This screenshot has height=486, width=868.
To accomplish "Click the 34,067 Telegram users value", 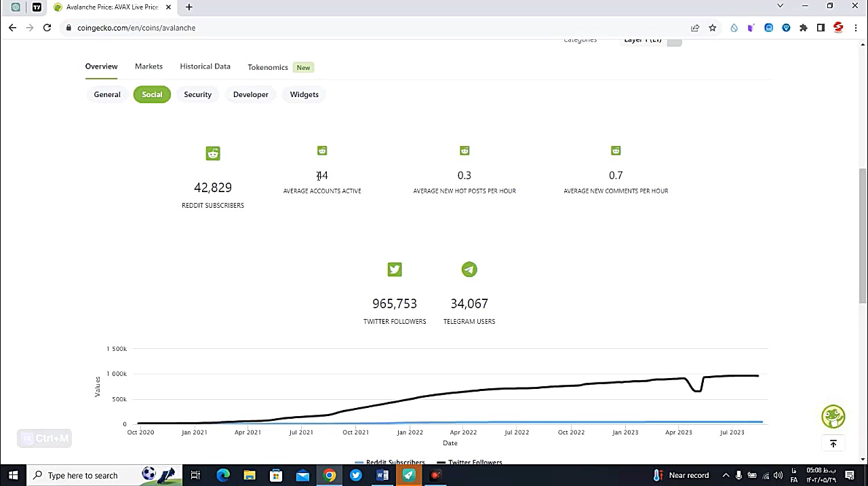I will pos(469,303).
